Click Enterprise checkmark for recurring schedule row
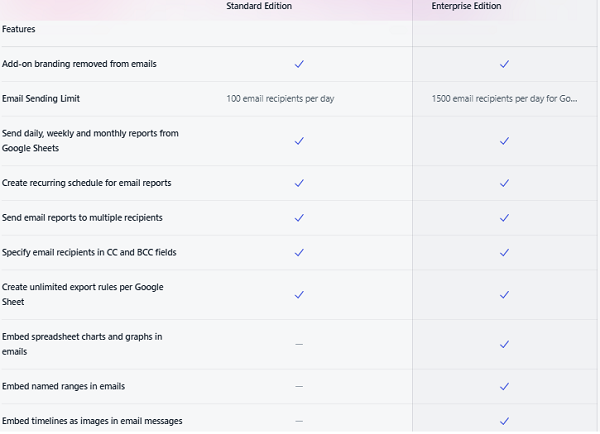This screenshot has height=434, width=600. (504, 183)
